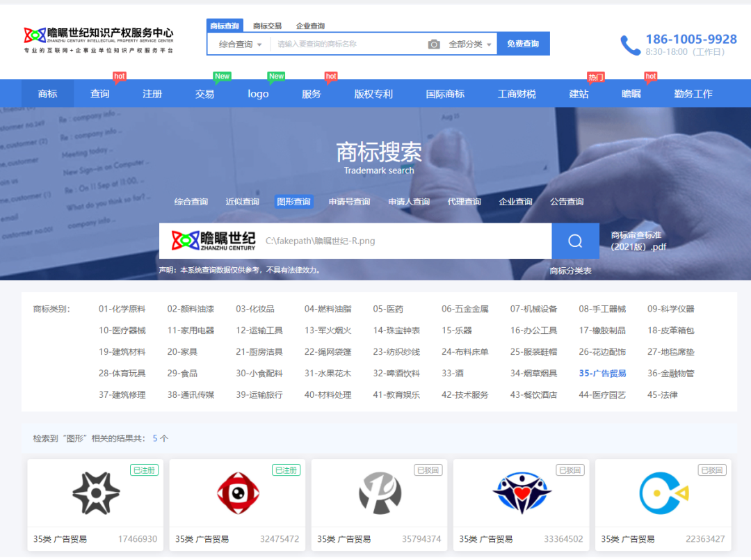Click the phone handset icon

coord(630,45)
